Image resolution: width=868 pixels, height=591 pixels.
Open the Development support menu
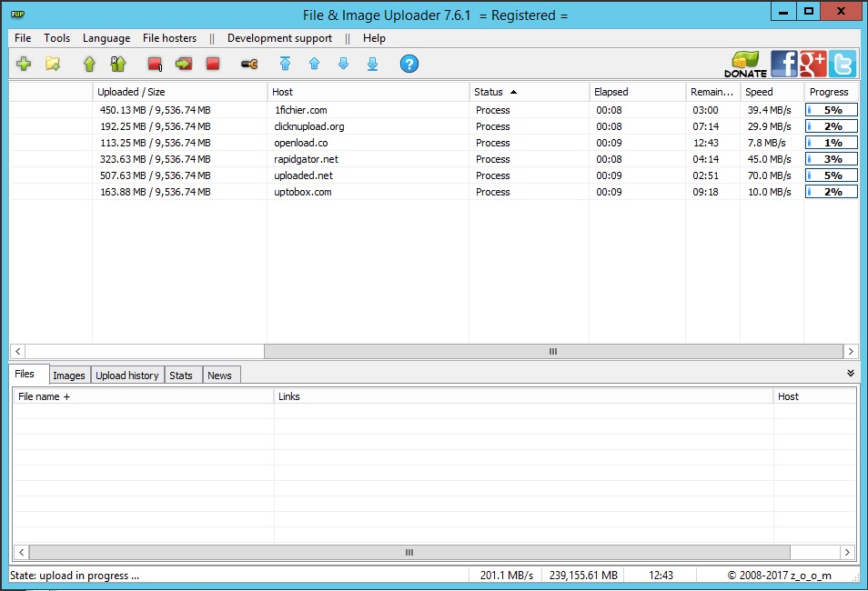click(x=279, y=38)
